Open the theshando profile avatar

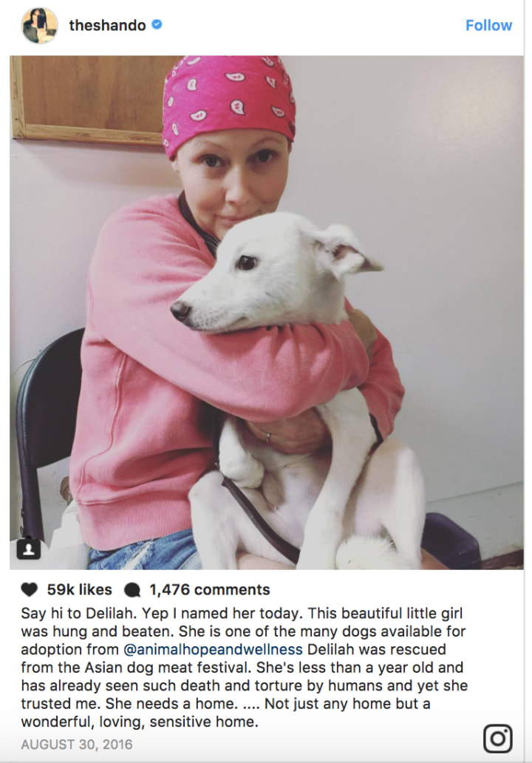(x=39, y=25)
